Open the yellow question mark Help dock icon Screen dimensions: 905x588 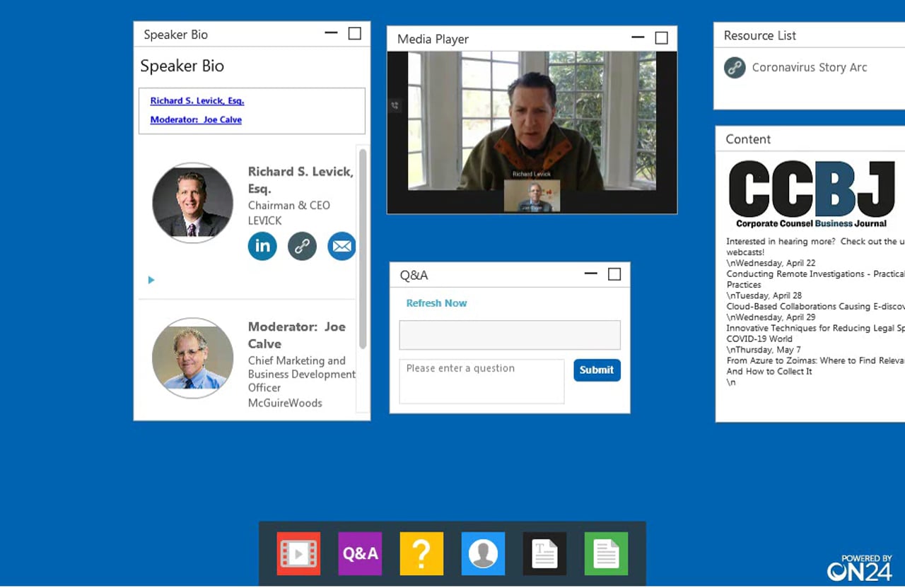click(x=421, y=553)
